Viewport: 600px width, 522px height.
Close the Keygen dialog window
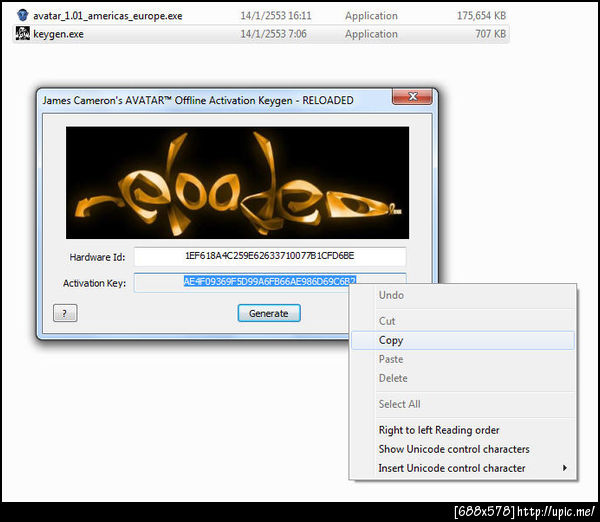point(412,96)
